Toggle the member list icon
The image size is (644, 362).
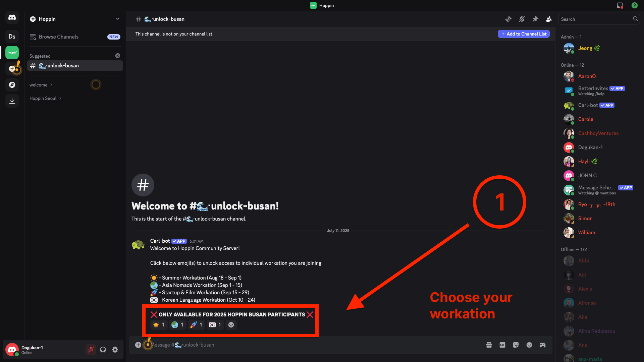[x=549, y=19]
